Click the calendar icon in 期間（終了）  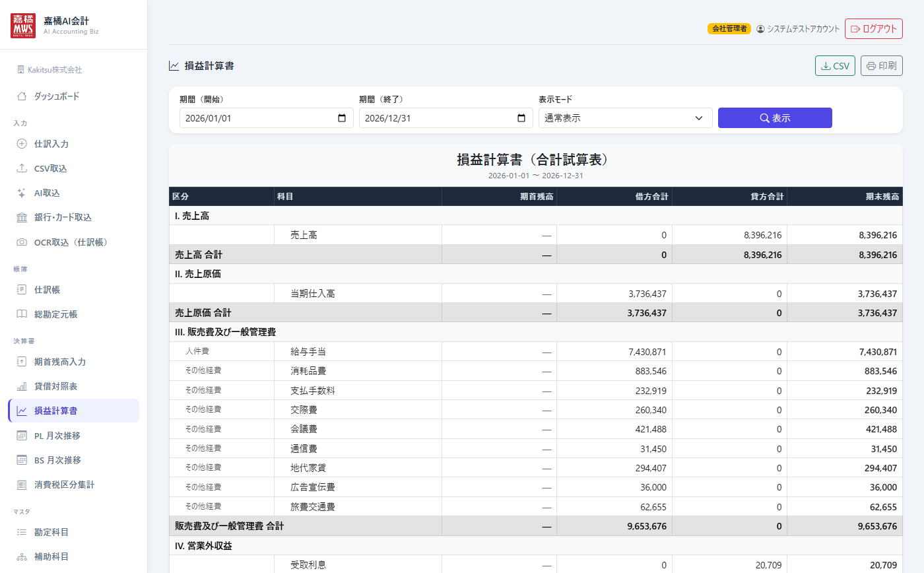tap(521, 118)
